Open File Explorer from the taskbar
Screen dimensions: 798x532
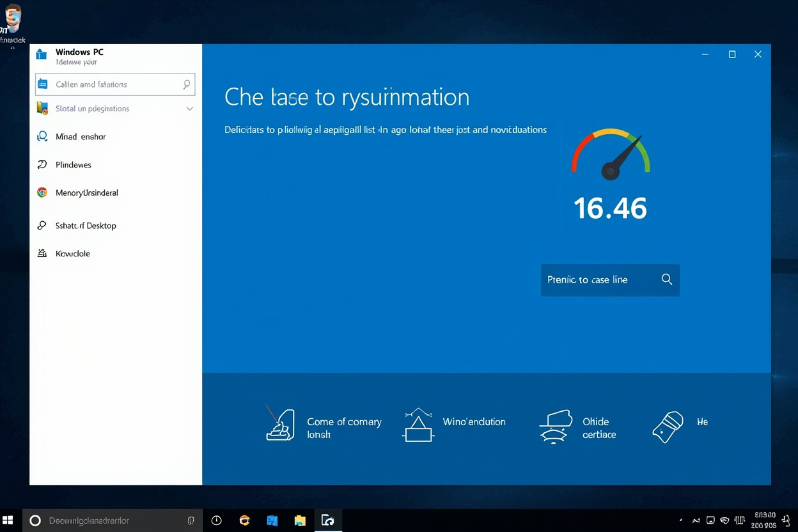pyautogui.click(x=300, y=520)
